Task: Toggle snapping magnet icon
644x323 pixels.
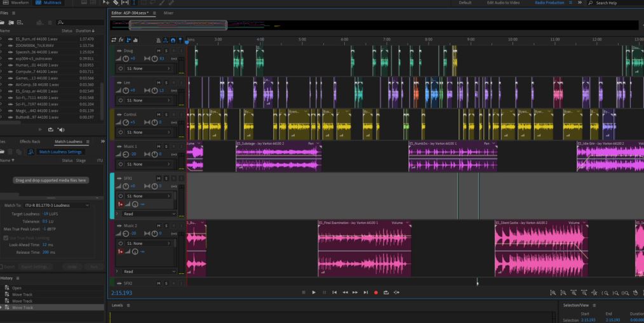Action: [173, 40]
